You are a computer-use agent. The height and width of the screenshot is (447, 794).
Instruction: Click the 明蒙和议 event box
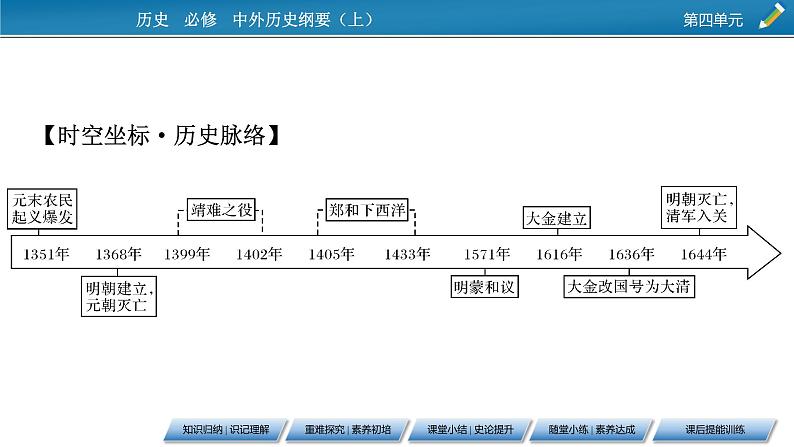tap(484, 287)
